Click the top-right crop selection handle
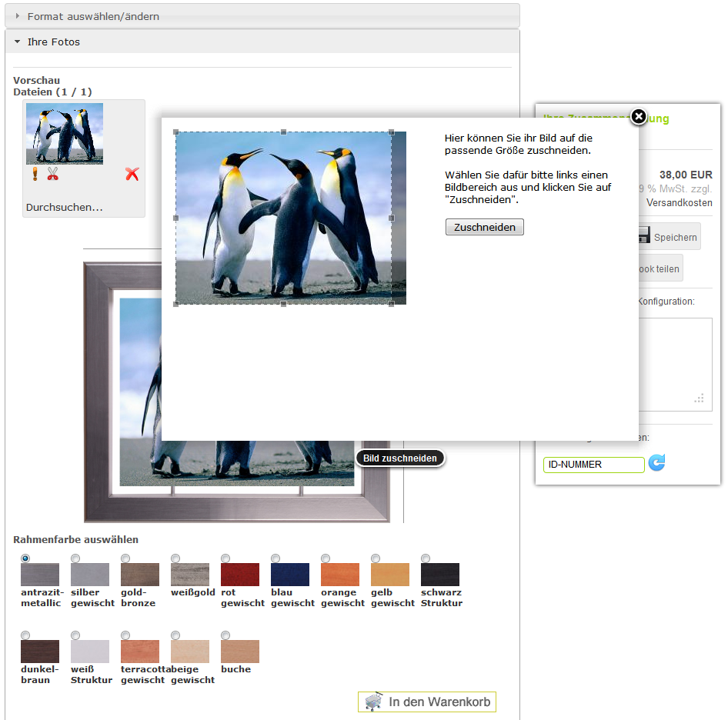The width and height of the screenshot is (728, 720). [392, 132]
